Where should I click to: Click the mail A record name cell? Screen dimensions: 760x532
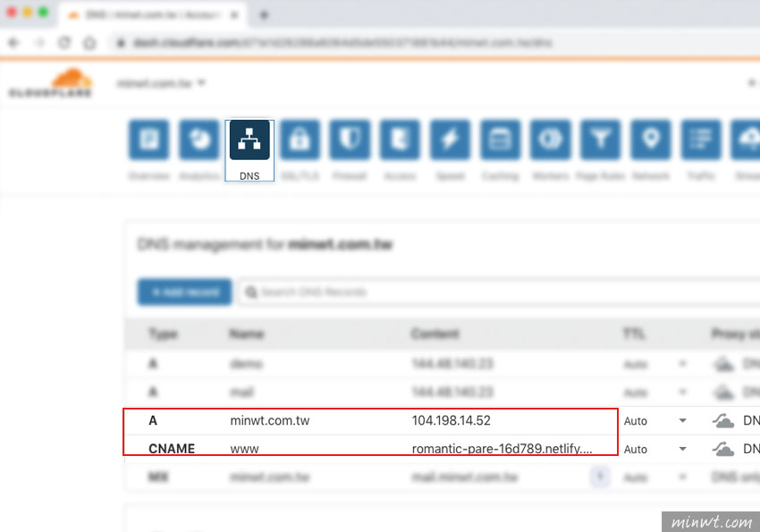pos(242,392)
